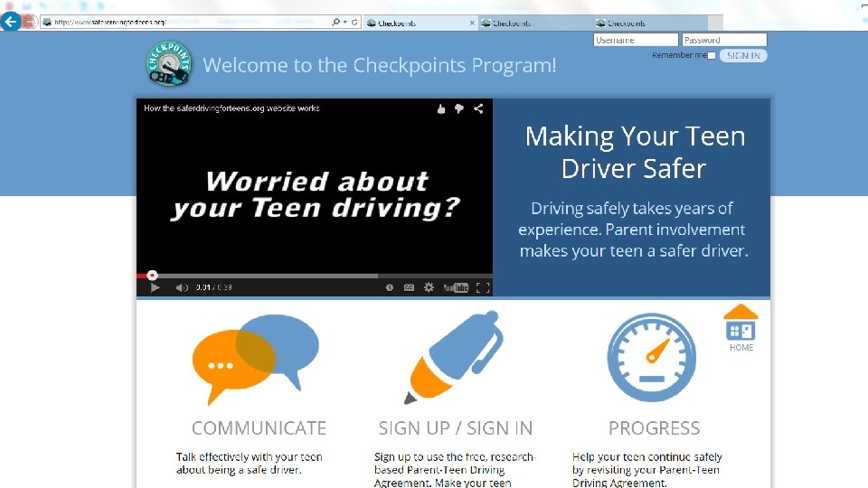Click the Checkpoints program logo

tap(169, 63)
